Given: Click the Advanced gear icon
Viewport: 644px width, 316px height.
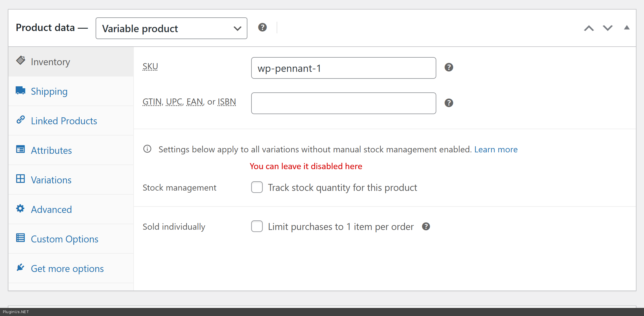Looking at the screenshot, I should click(x=20, y=209).
